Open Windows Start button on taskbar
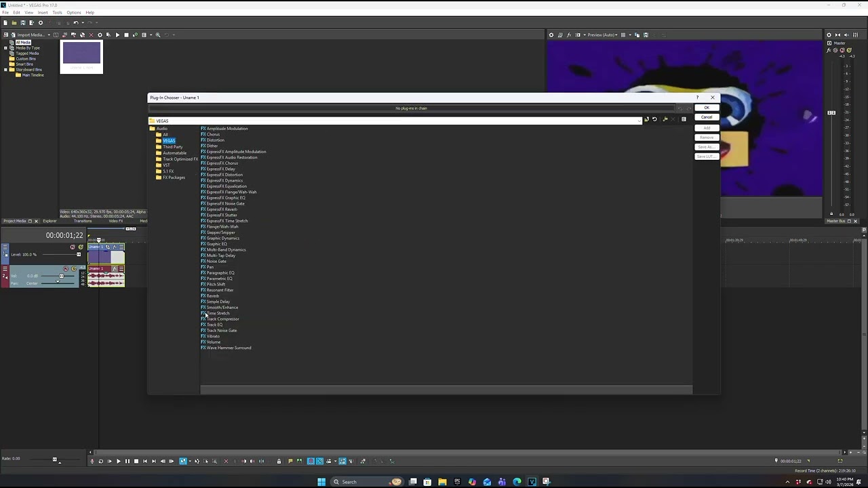This screenshot has height=488, width=868. (x=321, y=482)
